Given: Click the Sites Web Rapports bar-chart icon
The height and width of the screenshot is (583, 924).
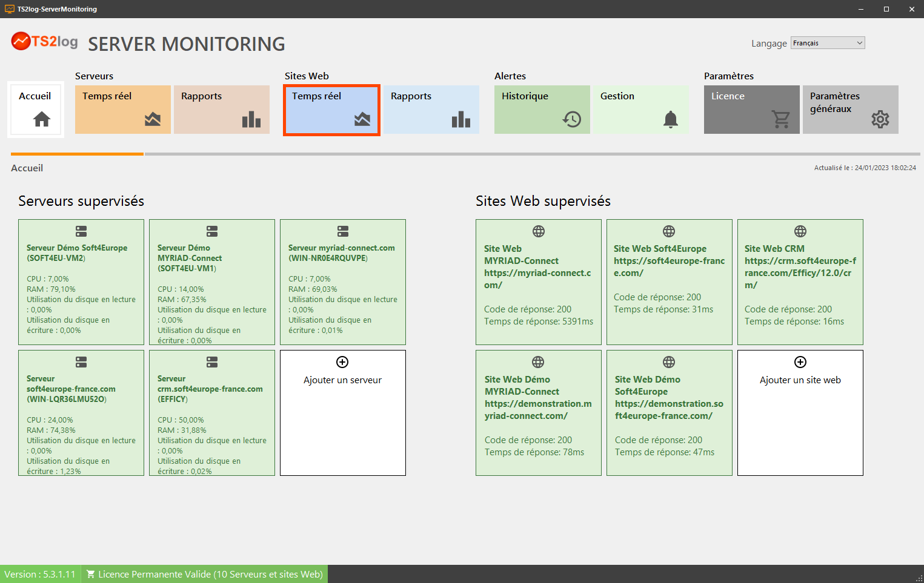Looking at the screenshot, I should [461, 119].
